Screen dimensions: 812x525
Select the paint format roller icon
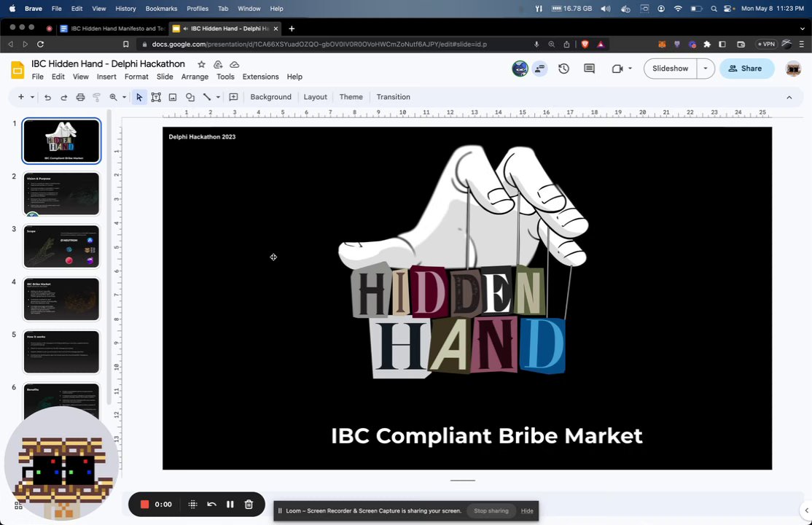(x=96, y=97)
